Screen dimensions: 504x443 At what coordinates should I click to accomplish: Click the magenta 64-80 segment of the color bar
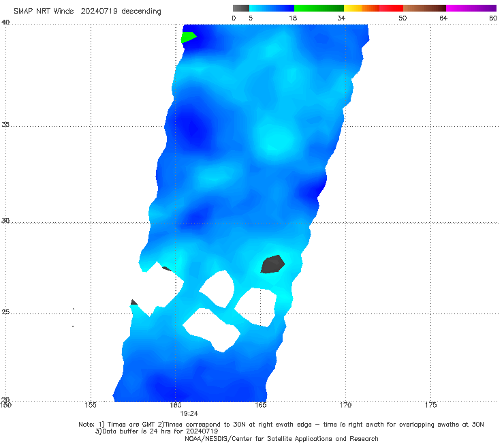coord(471,8)
